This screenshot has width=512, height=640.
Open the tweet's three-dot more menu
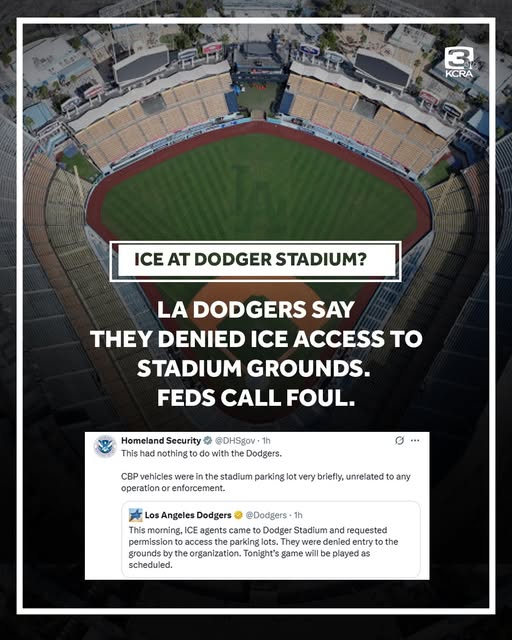pos(415,440)
